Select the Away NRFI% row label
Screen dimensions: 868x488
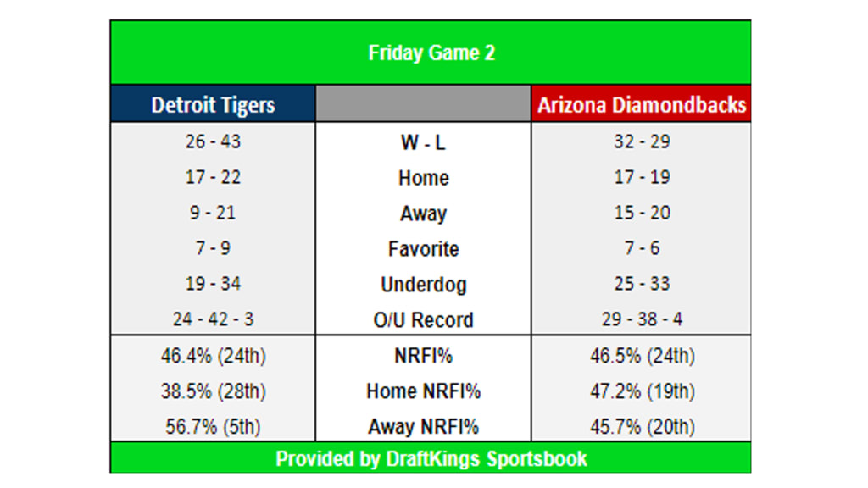423,427
